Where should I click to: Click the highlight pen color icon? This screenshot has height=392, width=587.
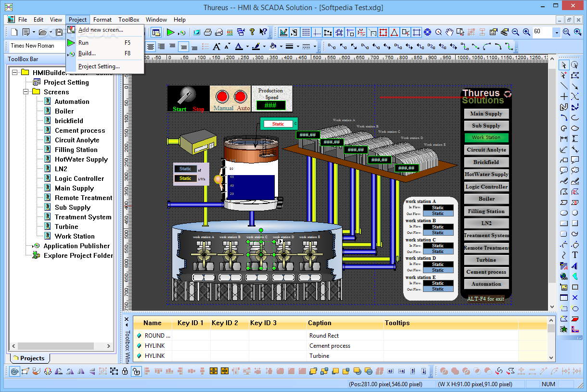pyautogui.click(x=255, y=47)
